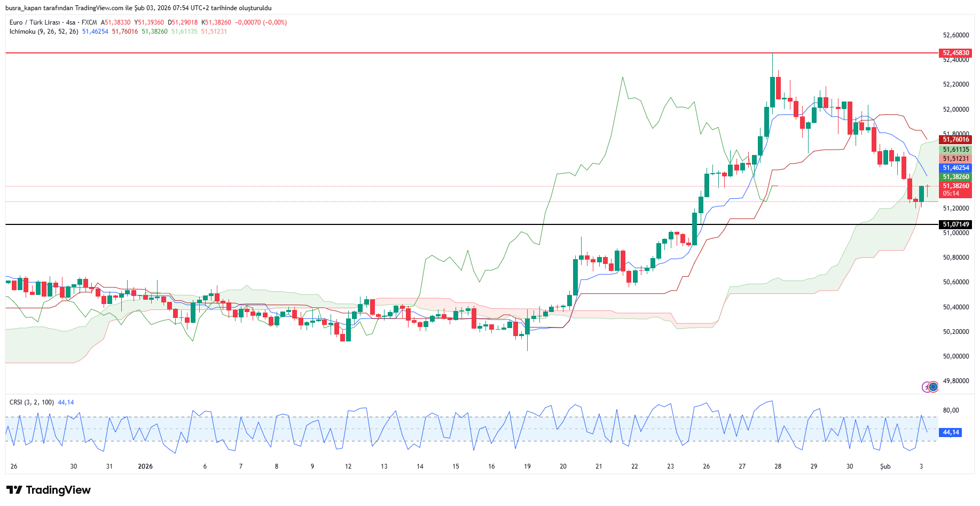Click the black 51,07149 support price label
The height and width of the screenshot is (506, 980).
(955, 224)
